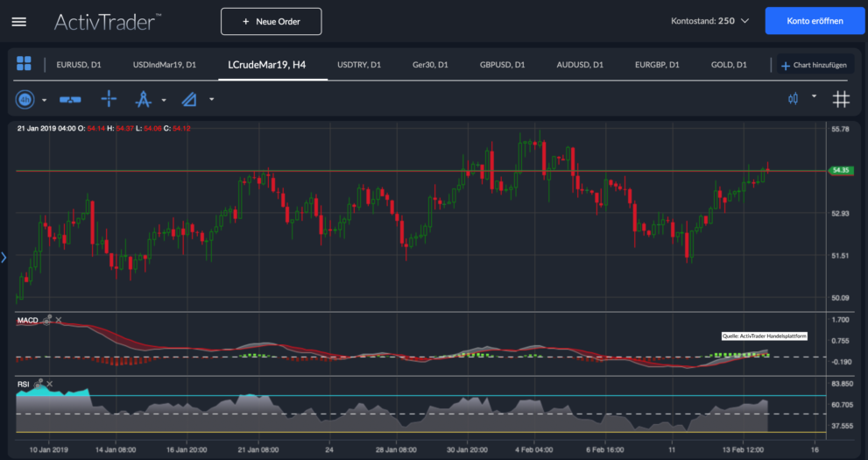
Task: Open the hamburger main menu
Action: pyautogui.click(x=18, y=22)
